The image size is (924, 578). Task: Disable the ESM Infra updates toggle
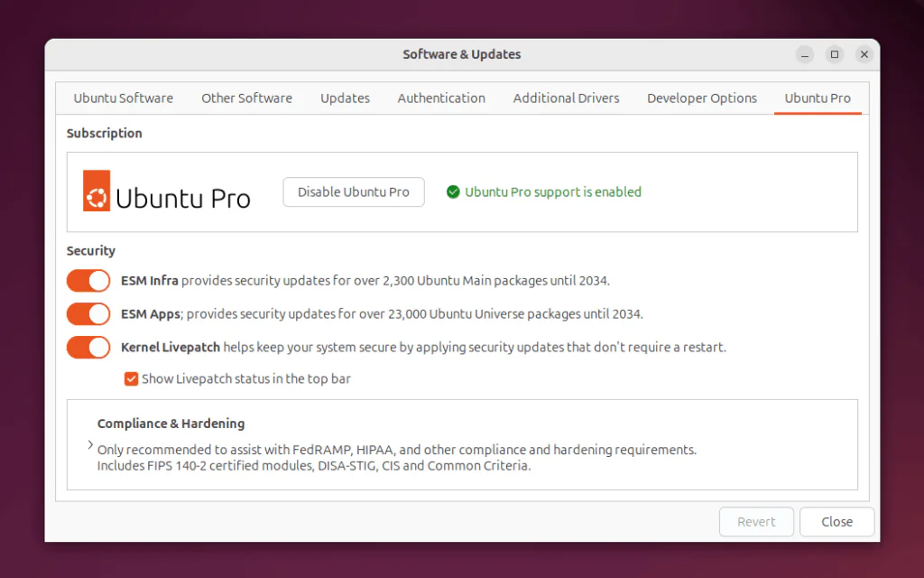88,280
